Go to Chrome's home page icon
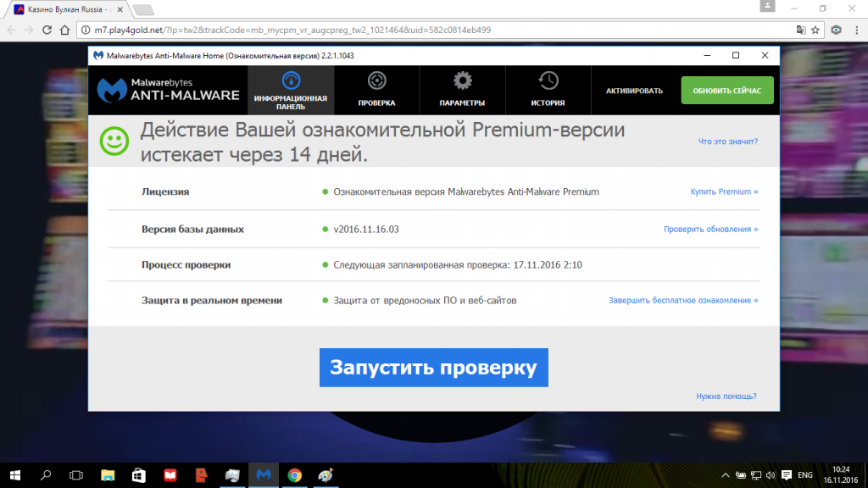 64,30
